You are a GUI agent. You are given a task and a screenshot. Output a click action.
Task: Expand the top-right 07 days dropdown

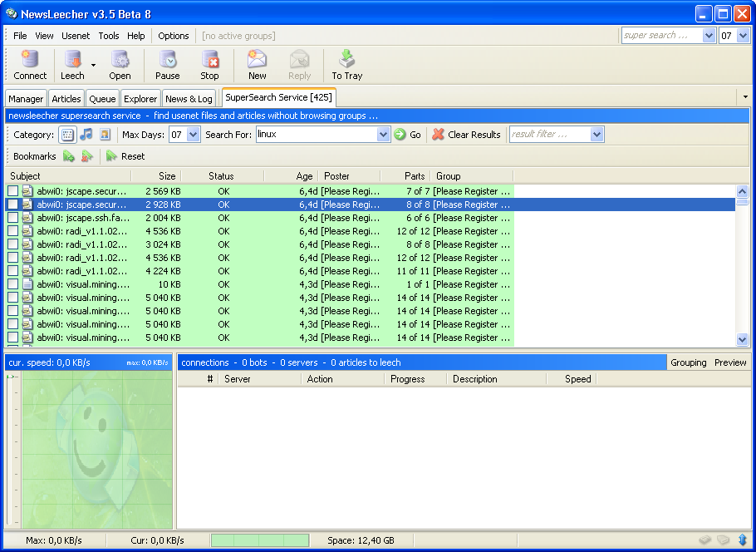[x=743, y=35]
